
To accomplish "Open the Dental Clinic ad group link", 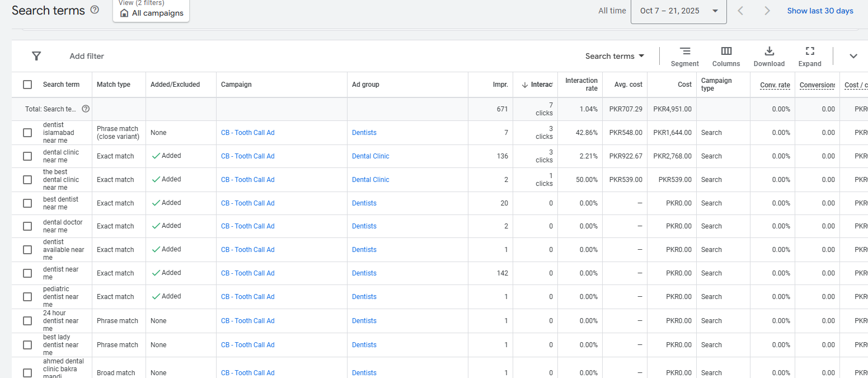I will 370,156.
